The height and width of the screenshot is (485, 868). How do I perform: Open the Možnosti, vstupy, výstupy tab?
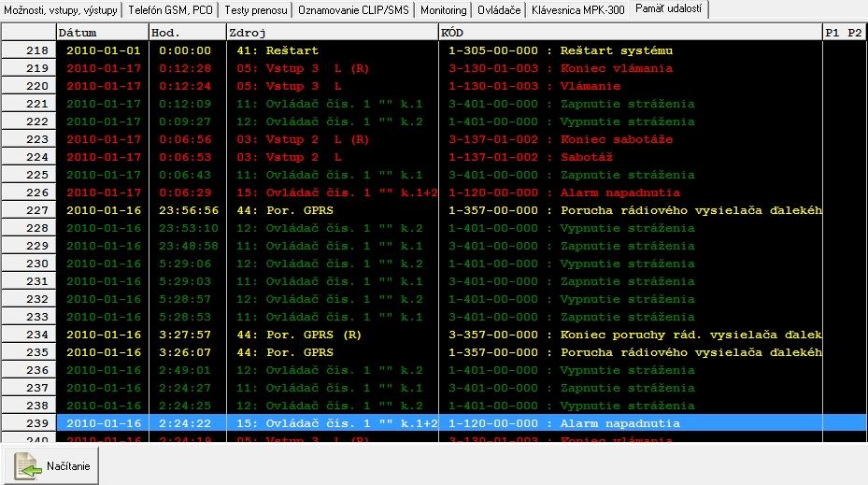coord(61,10)
